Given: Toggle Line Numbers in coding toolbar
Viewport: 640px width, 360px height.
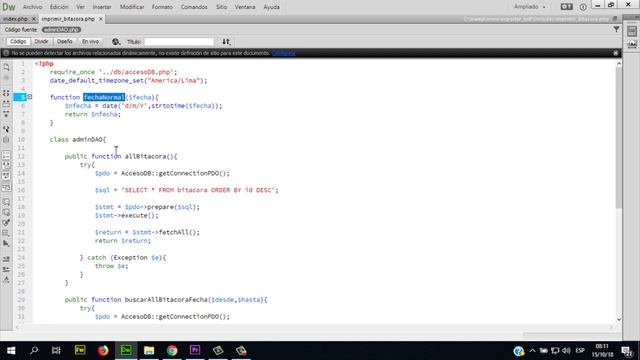Looking at the screenshot, I should pos(6,156).
